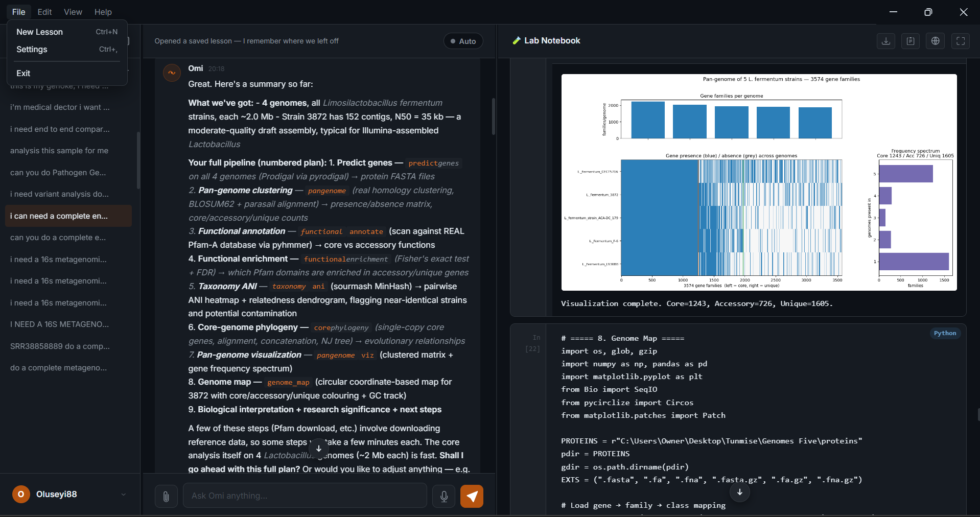Click the globe icon in Lab Notebook
This screenshot has height=517, width=980.
[x=936, y=41]
